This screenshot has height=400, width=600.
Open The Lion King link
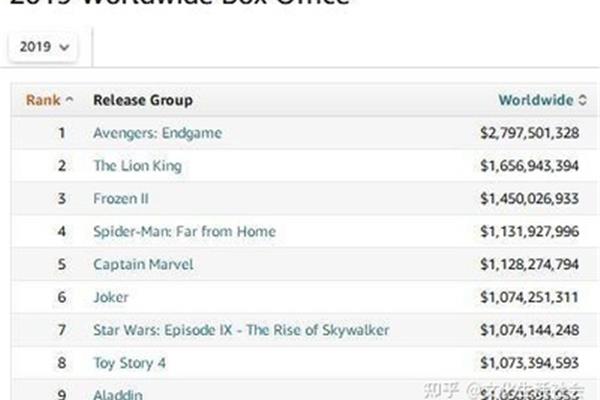coord(138,166)
